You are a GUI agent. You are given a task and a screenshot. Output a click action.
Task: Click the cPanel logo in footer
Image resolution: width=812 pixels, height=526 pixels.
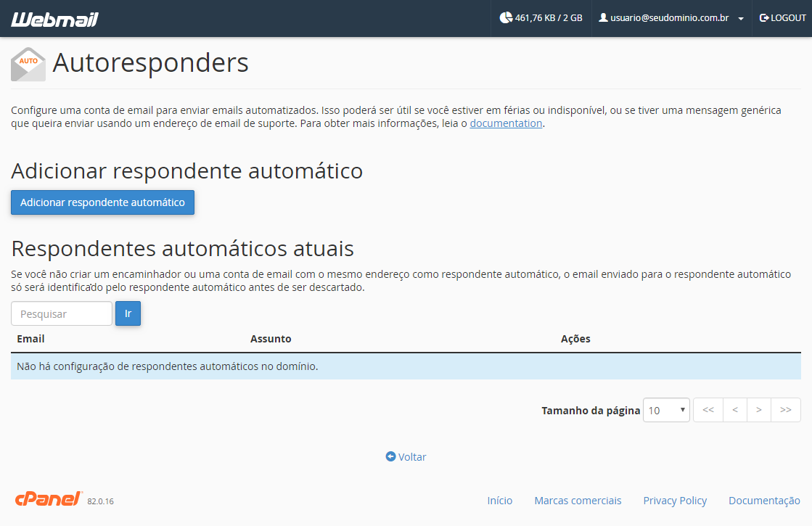[49, 498]
